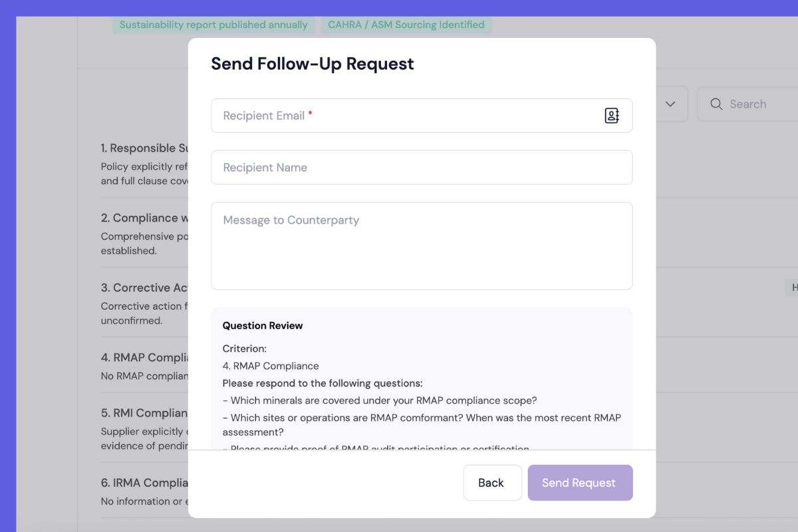The width and height of the screenshot is (798, 532).
Task: Click the Send Follow-Up Request dialog title
Action: (312, 63)
